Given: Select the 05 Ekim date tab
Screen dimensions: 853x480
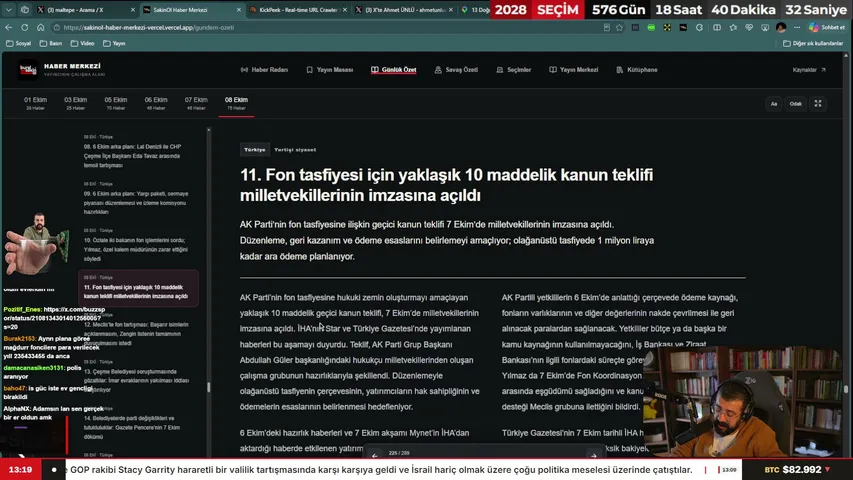Looking at the screenshot, I should point(116,103).
